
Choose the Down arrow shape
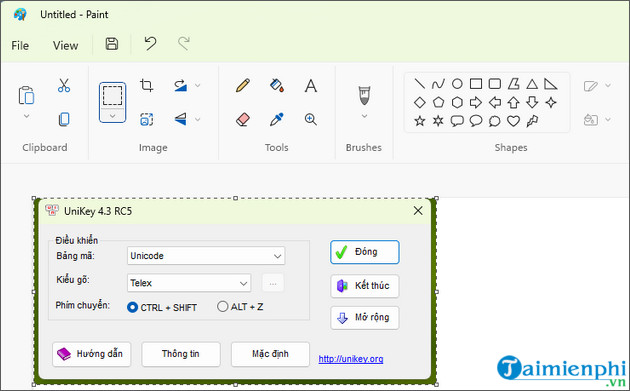coord(532,102)
